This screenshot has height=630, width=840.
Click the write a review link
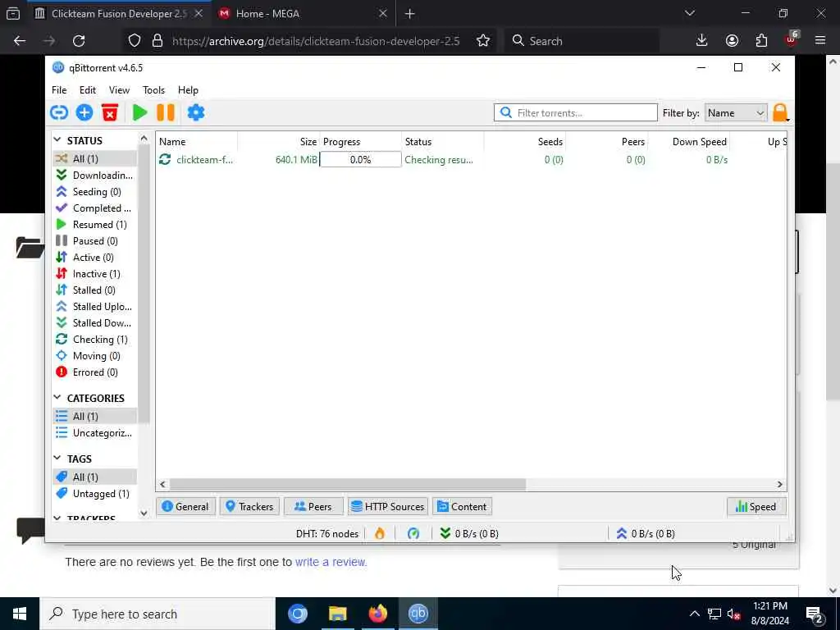[331, 562]
